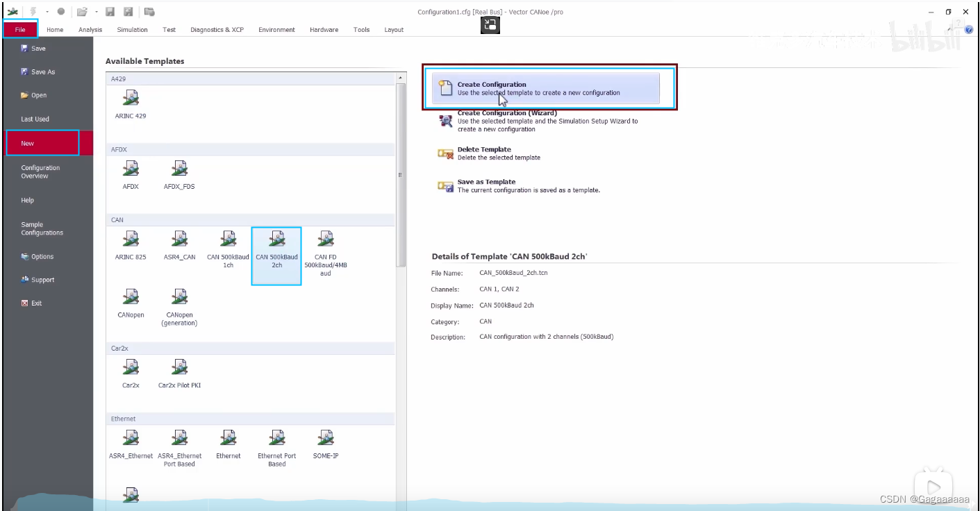
Task: Click the Car2x category header
Action: [250, 348]
